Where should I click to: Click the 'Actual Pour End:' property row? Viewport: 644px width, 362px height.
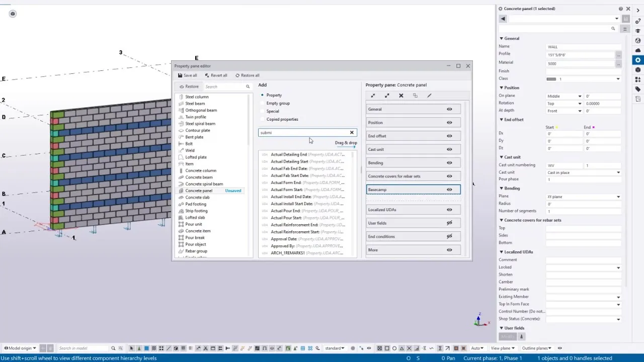(307, 211)
